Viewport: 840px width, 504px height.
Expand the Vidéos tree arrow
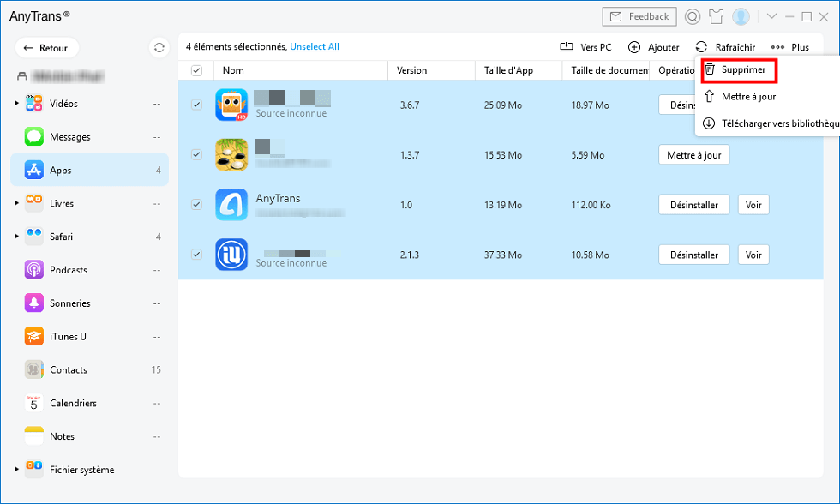(16, 103)
